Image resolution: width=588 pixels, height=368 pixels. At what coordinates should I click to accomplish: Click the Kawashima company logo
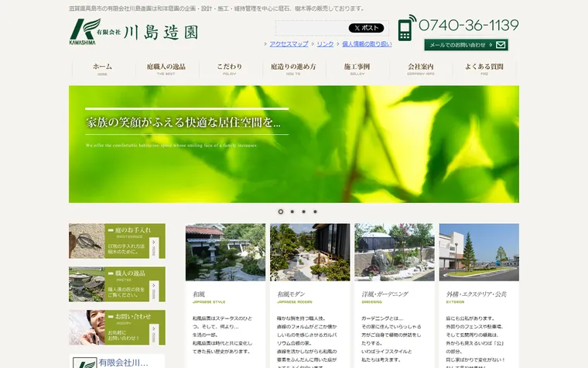(134, 32)
